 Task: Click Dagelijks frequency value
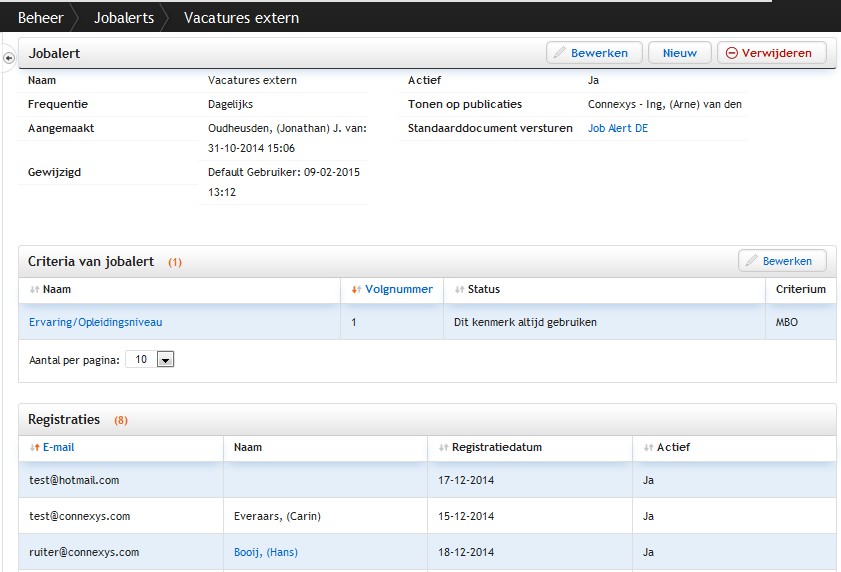pos(231,104)
